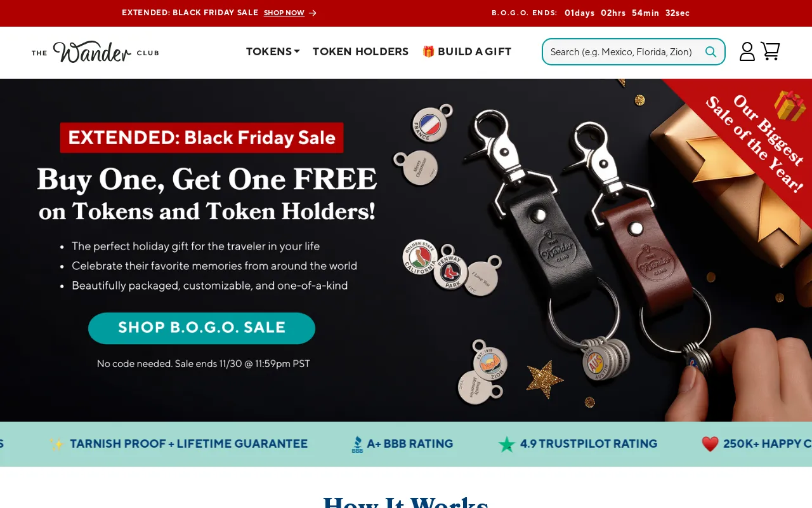Open the shopping cart icon
812x508 pixels.
tap(770, 51)
